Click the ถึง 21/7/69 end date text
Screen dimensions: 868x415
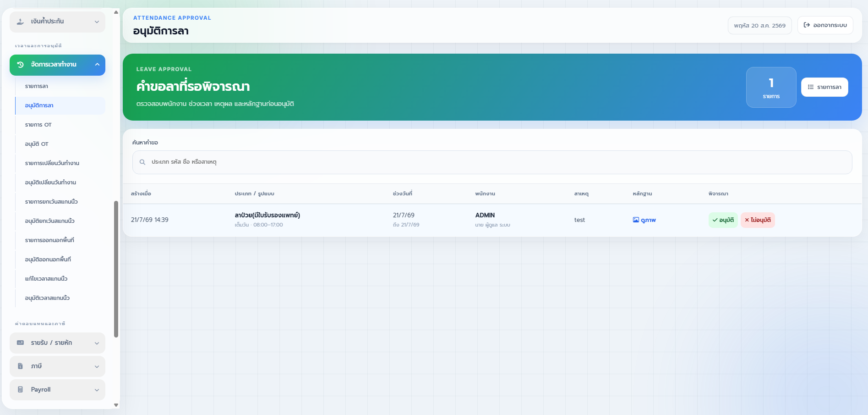pyautogui.click(x=406, y=225)
